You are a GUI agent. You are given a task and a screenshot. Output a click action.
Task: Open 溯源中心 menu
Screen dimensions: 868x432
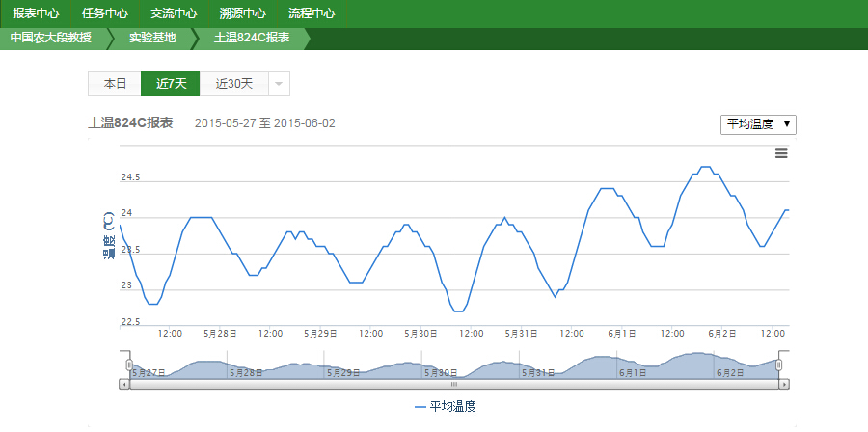[x=243, y=13]
